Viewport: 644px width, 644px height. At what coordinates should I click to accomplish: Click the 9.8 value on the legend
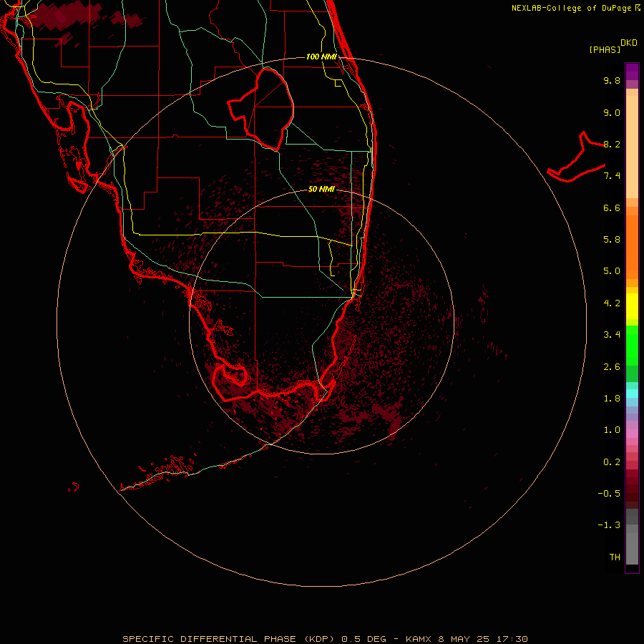click(612, 80)
